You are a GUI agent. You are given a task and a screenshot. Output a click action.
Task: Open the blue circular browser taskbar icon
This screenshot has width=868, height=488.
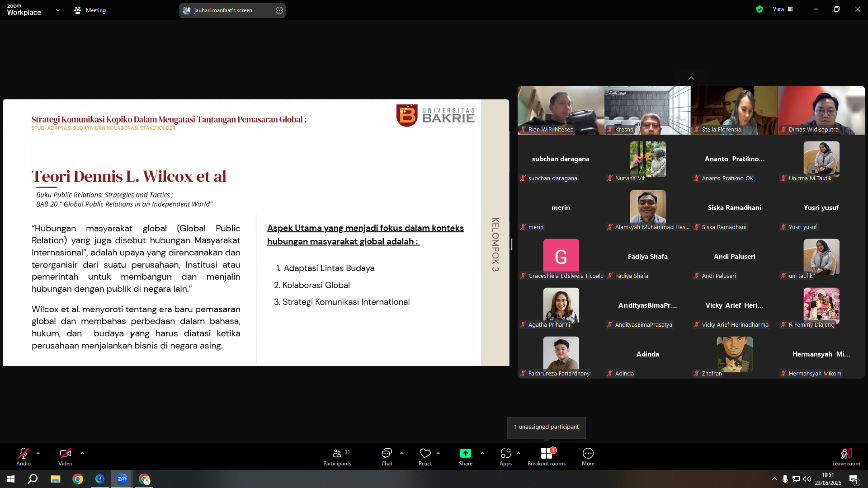click(x=100, y=479)
